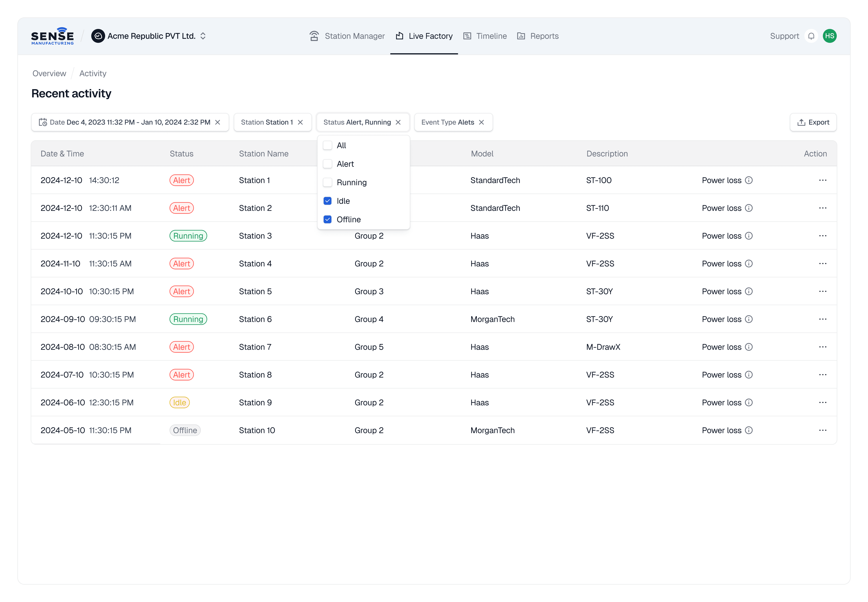Click the info icon on Station 1 row
This screenshot has width=868, height=602.
click(x=749, y=180)
